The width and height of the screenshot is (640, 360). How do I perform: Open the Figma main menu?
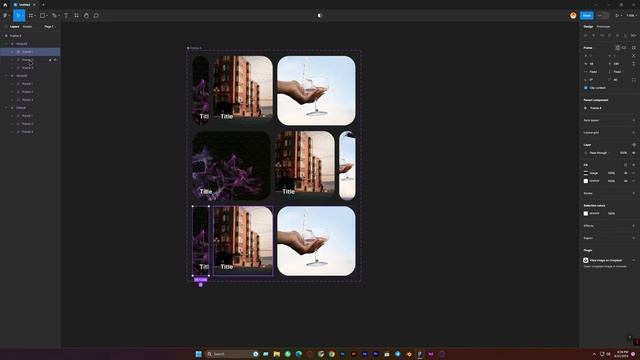pyautogui.click(x=6, y=16)
